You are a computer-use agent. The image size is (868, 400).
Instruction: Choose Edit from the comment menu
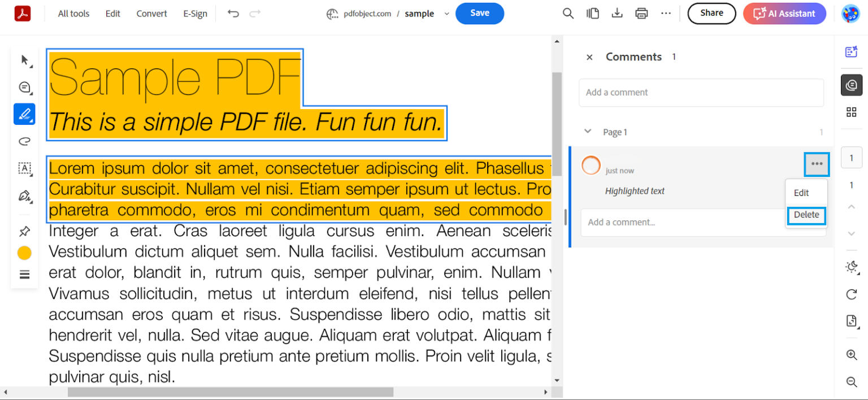click(801, 193)
